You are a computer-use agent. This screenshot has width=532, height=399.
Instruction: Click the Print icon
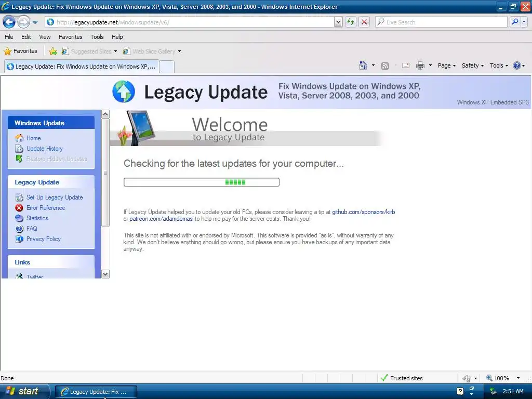click(420, 65)
